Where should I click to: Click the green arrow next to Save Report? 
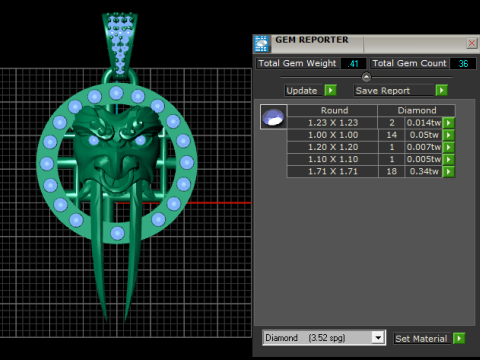(441, 90)
